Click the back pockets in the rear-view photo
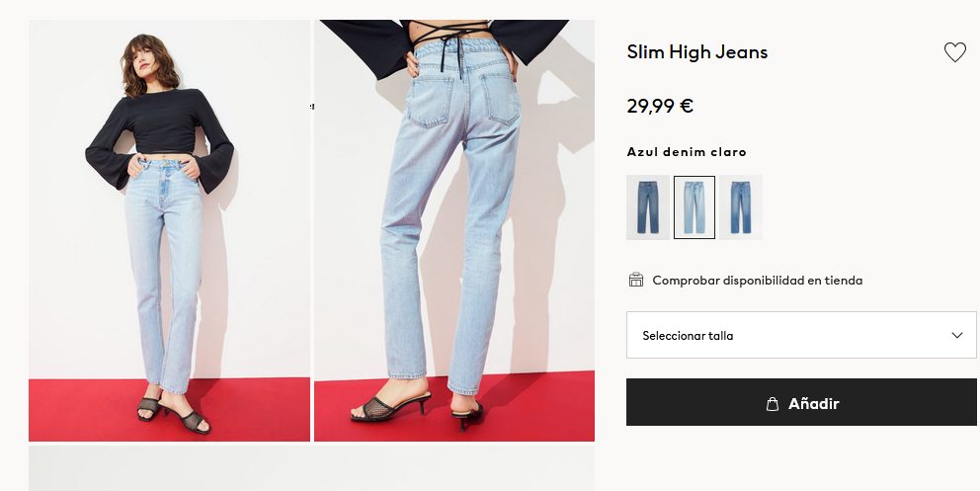Image resolution: width=980 pixels, height=491 pixels. 463,100
